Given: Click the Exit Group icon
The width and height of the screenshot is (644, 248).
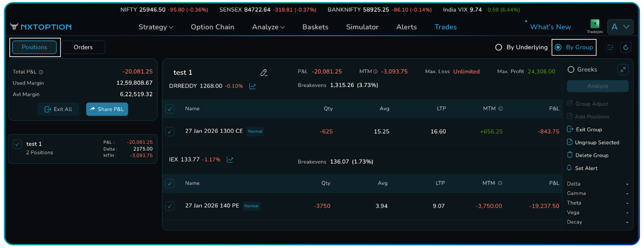Looking at the screenshot, I should [570, 129].
